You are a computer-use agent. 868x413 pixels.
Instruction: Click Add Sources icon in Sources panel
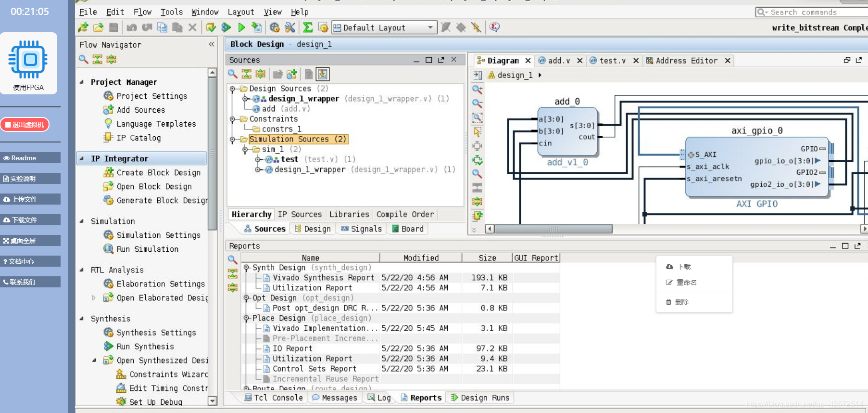pos(291,74)
